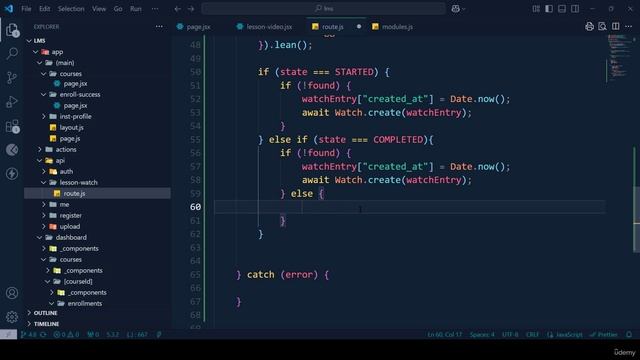This screenshot has height=360, width=640.
Task: Click the magnifier document icon in editor toolbar
Action: [602, 27]
